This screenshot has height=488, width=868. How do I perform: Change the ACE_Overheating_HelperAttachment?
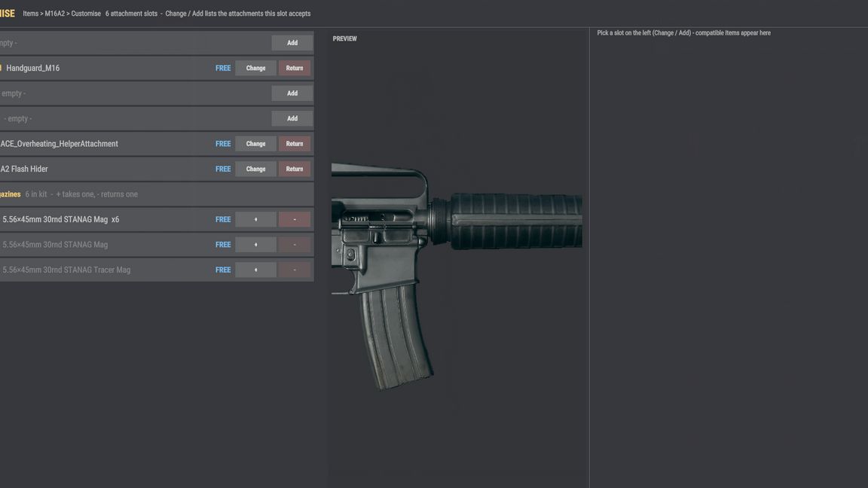tap(255, 144)
